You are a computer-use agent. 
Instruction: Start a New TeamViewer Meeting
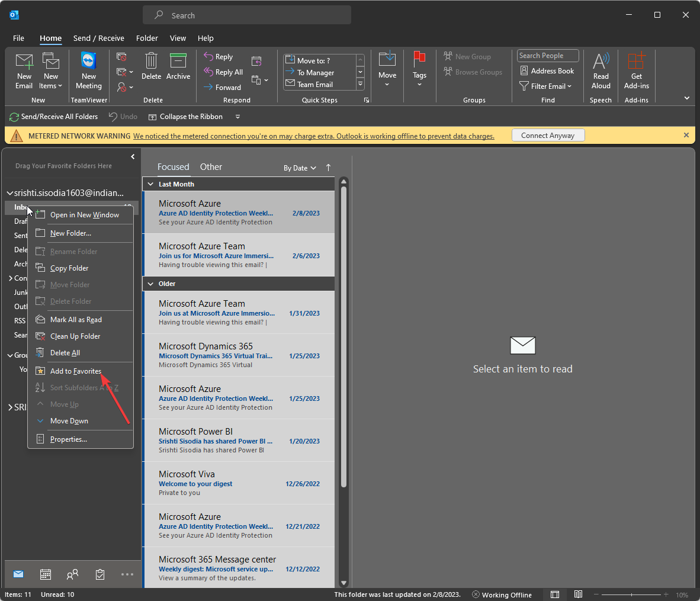pyautogui.click(x=88, y=72)
